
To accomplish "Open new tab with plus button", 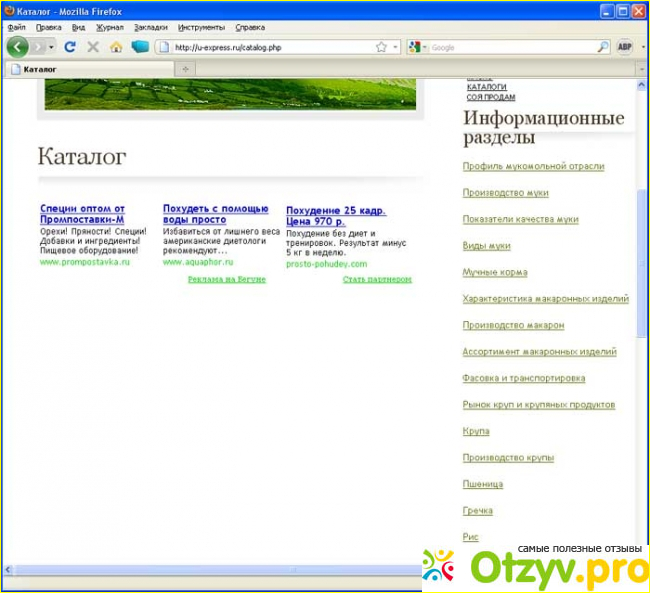I will [x=185, y=69].
